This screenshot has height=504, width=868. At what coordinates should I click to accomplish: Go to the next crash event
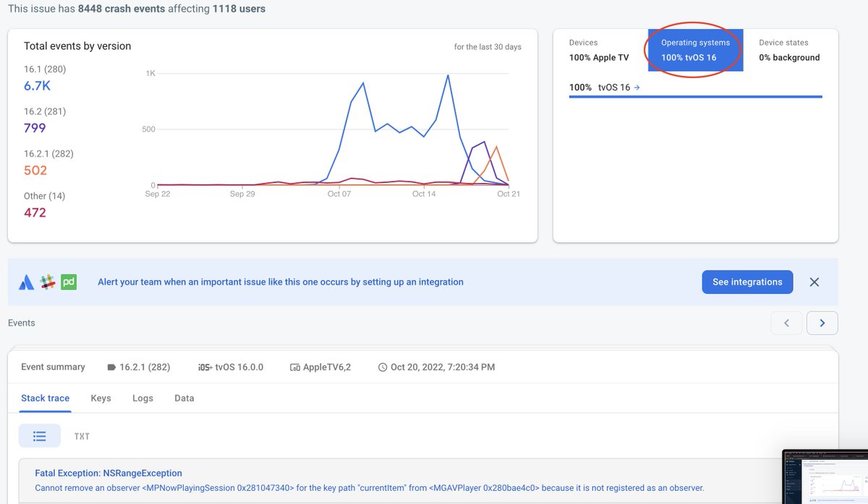822,323
